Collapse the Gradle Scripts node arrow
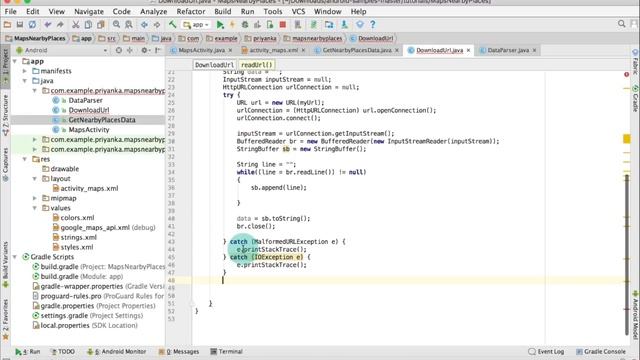The width and height of the screenshot is (640, 360). click(x=15, y=257)
